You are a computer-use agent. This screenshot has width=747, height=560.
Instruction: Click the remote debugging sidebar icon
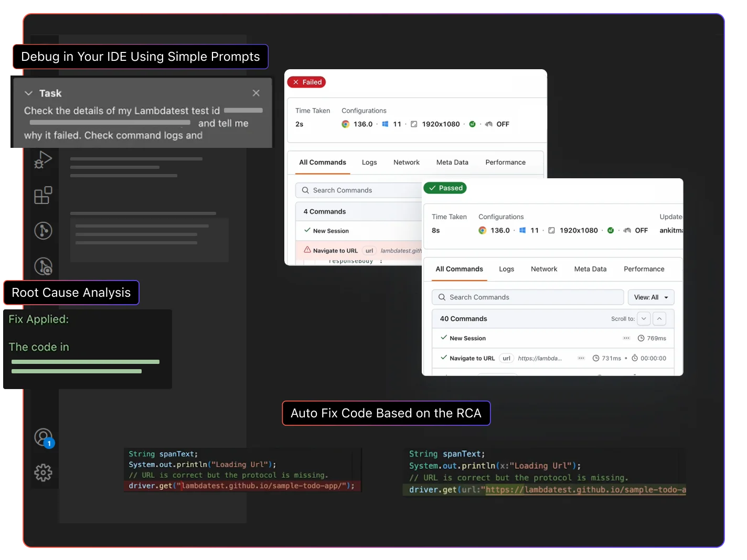(44, 266)
